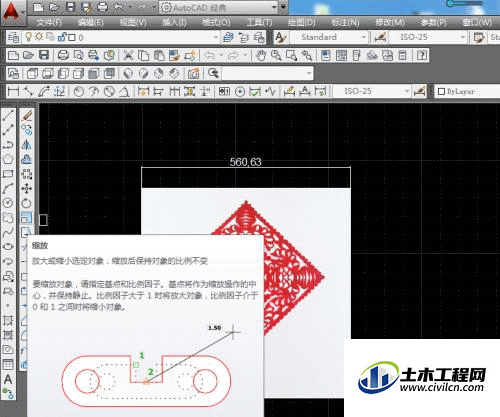Select the Polyline tool
500x417 pixels.
(8, 144)
